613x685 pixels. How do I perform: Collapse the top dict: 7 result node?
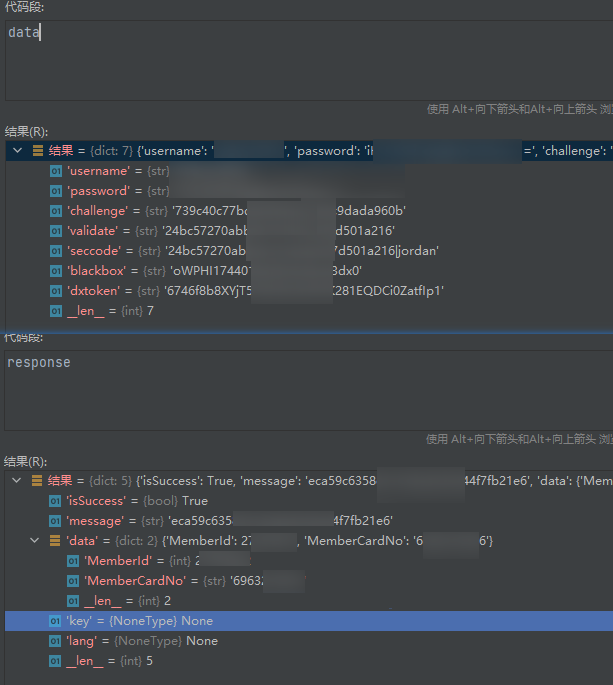coord(17,151)
